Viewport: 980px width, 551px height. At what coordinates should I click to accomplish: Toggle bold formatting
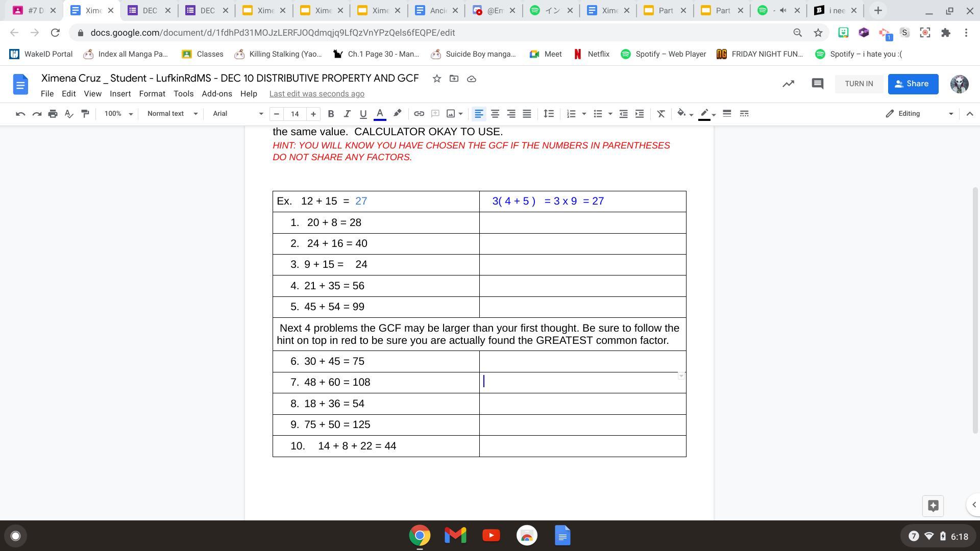click(331, 114)
